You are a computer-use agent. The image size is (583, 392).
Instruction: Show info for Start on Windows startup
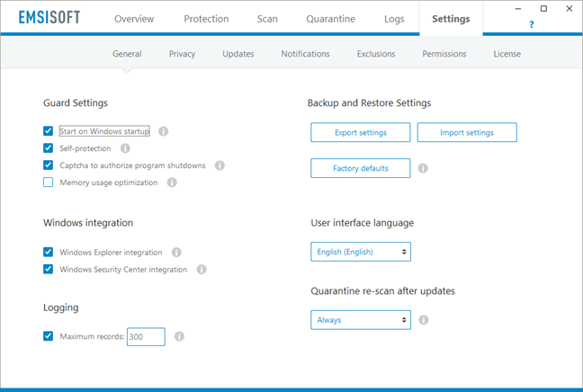[x=163, y=131]
